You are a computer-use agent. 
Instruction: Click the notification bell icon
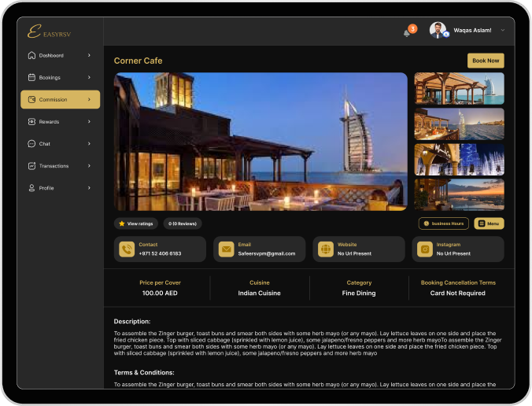coord(407,32)
